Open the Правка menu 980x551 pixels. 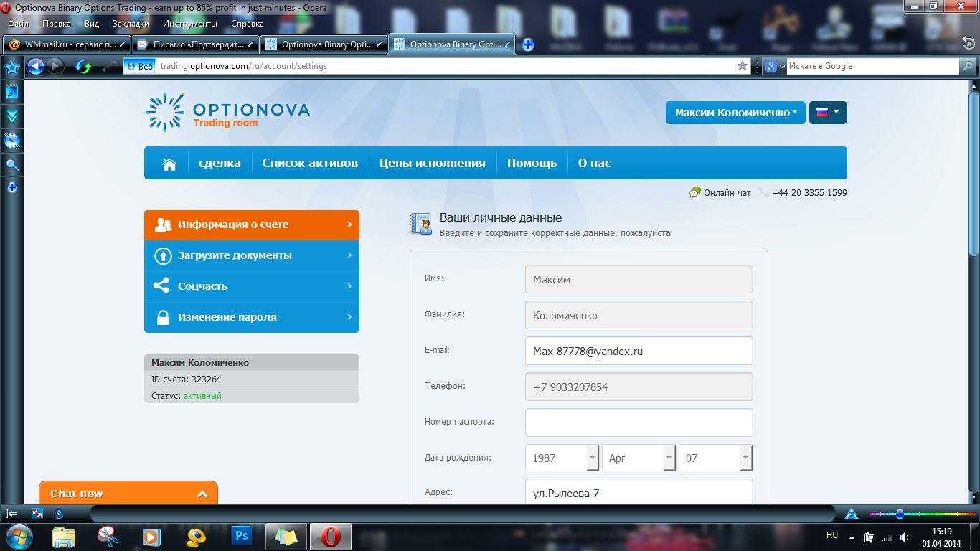[57, 24]
